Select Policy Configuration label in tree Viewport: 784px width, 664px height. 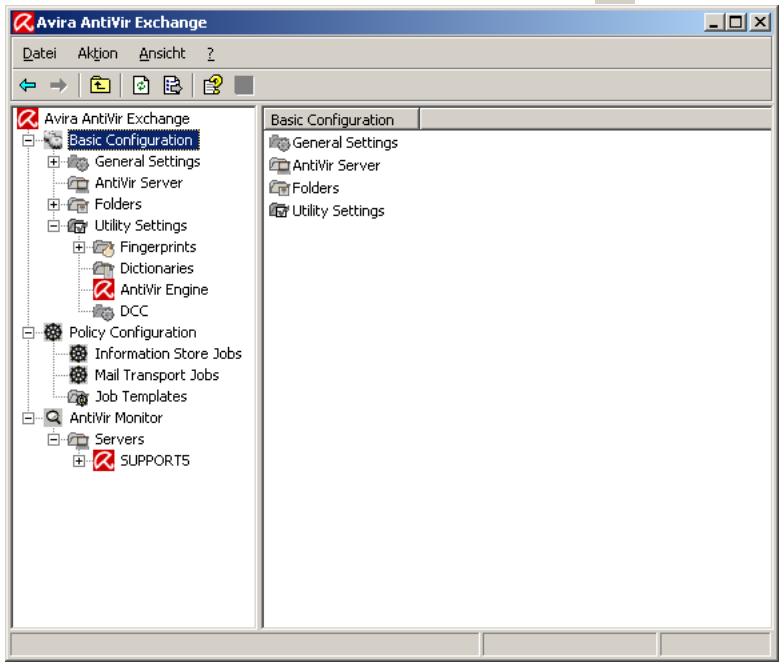(132, 332)
